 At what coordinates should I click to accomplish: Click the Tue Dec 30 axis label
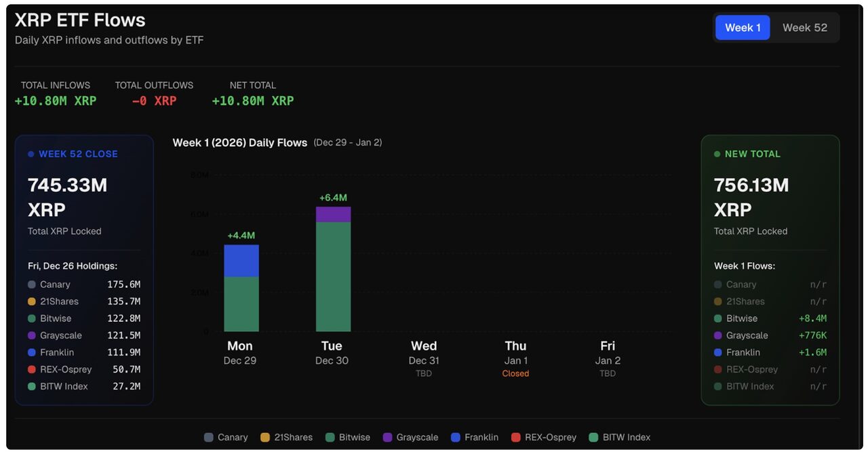click(332, 353)
